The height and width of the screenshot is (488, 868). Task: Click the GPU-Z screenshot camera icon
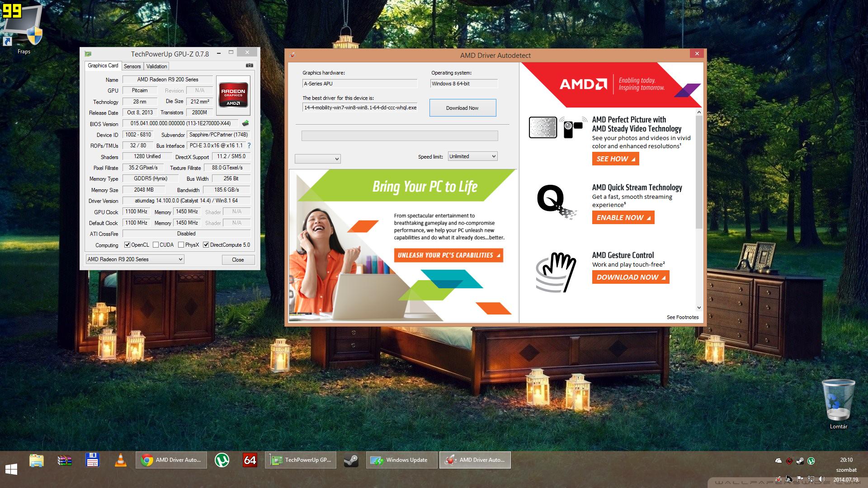click(x=249, y=66)
